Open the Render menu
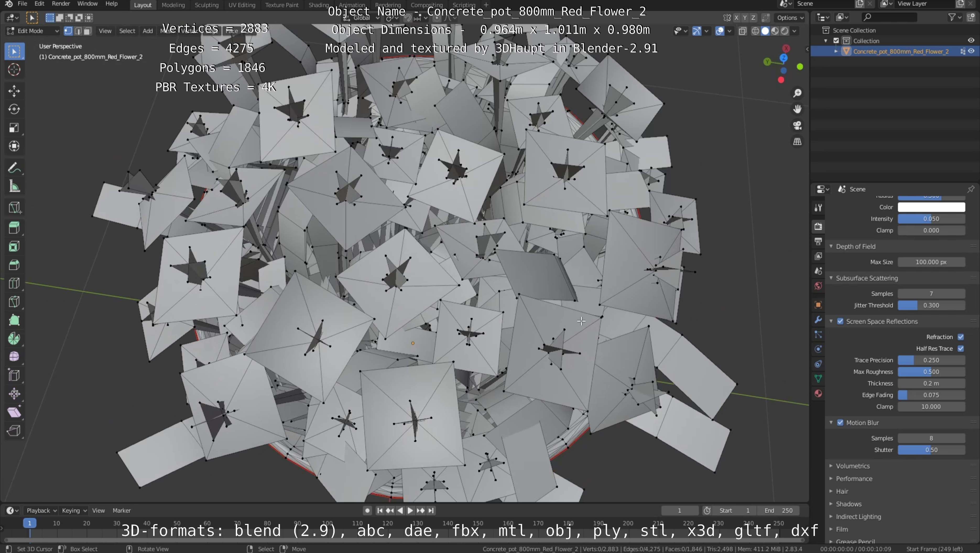The image size is (980, 553). tap(61, 4)
